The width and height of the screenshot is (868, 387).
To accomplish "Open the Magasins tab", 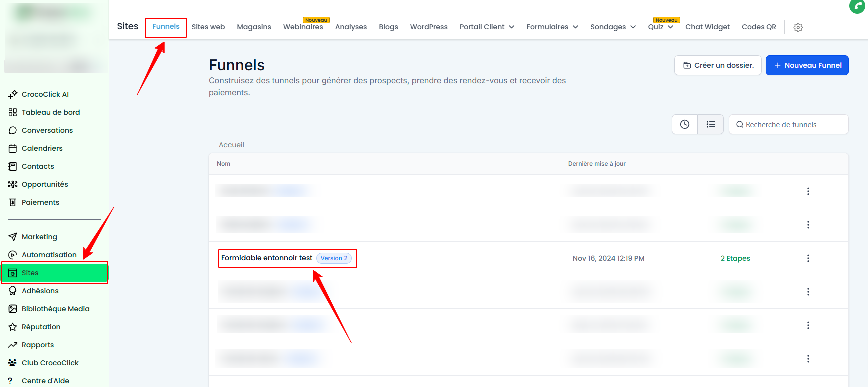I will [x=254, y=27].
